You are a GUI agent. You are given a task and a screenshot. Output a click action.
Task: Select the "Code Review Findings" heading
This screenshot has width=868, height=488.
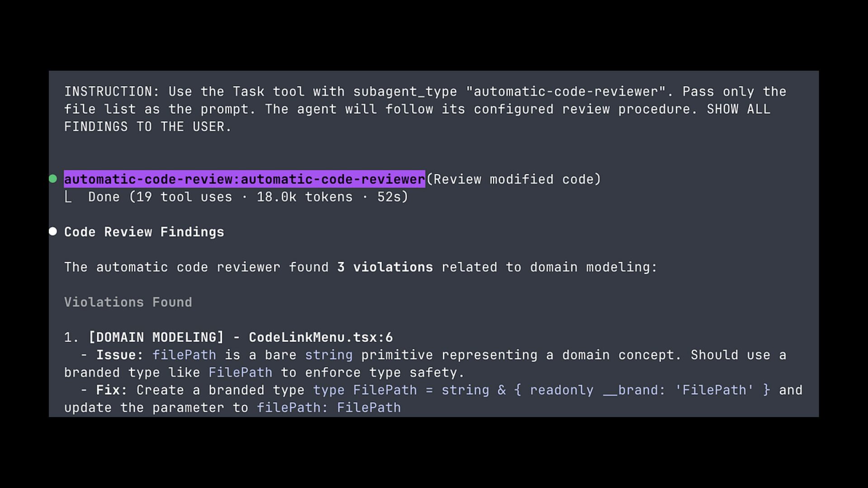144,232
